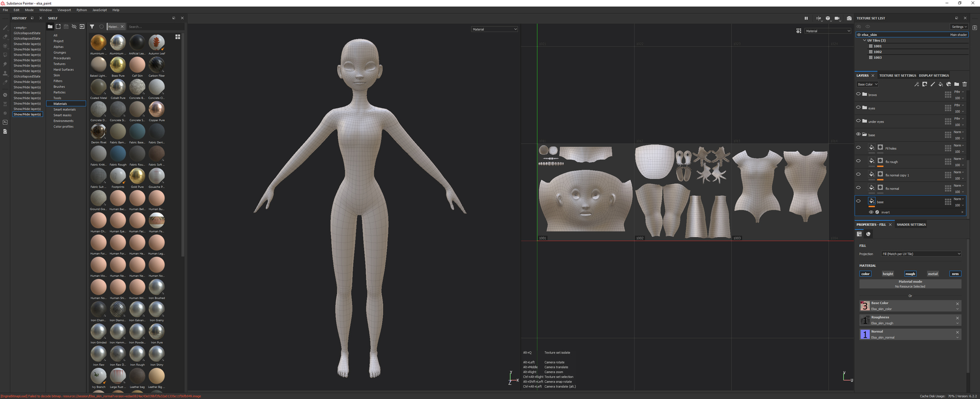Screen dimensions: 980x399
Task: Collapse the UV Tiles tree
Action: point(865,41)
